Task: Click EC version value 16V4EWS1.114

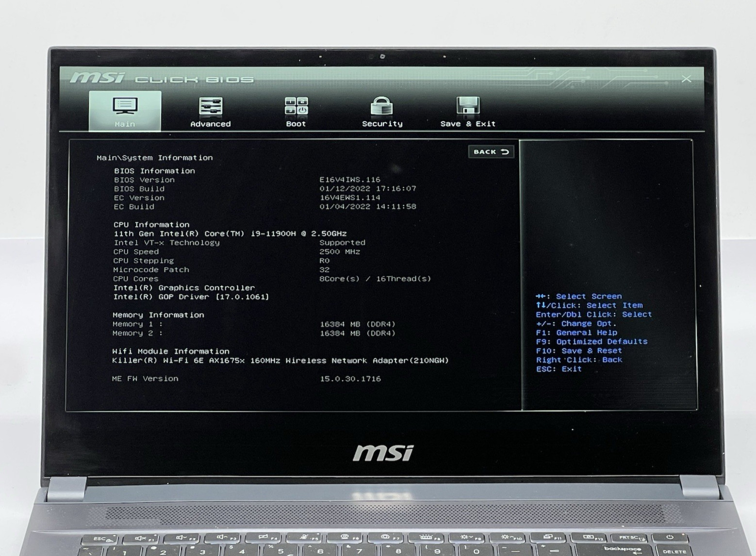Action: (x=350, y=198)
